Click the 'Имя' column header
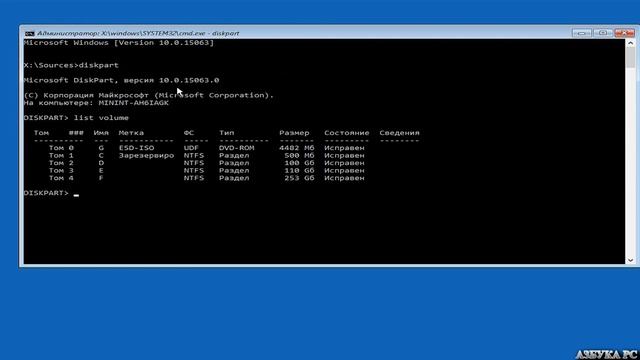Viewport: 640px width, 360px height. click(x=101, y=133)
